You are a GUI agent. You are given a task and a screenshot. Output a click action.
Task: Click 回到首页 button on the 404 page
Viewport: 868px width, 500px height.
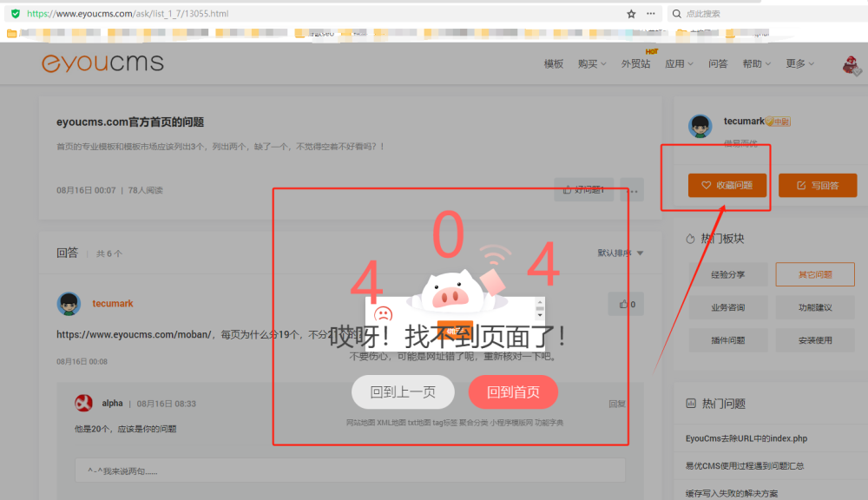click(x=513, y=392)
